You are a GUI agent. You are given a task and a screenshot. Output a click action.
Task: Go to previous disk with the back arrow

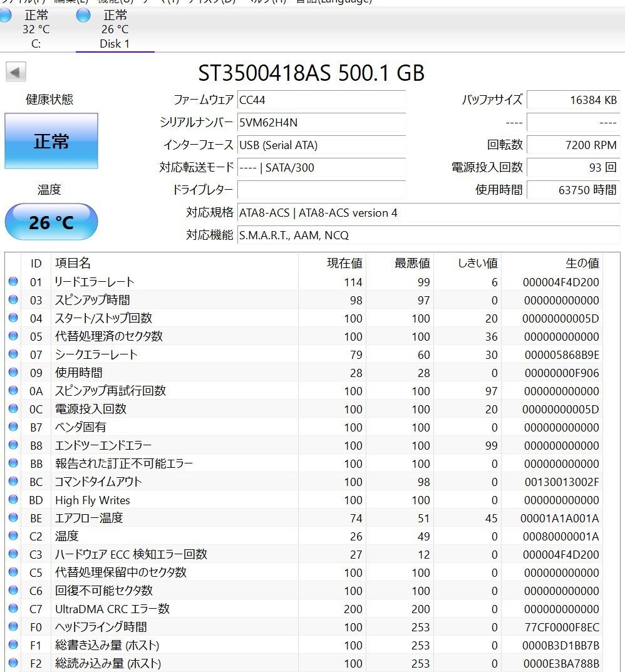(16, 72)
